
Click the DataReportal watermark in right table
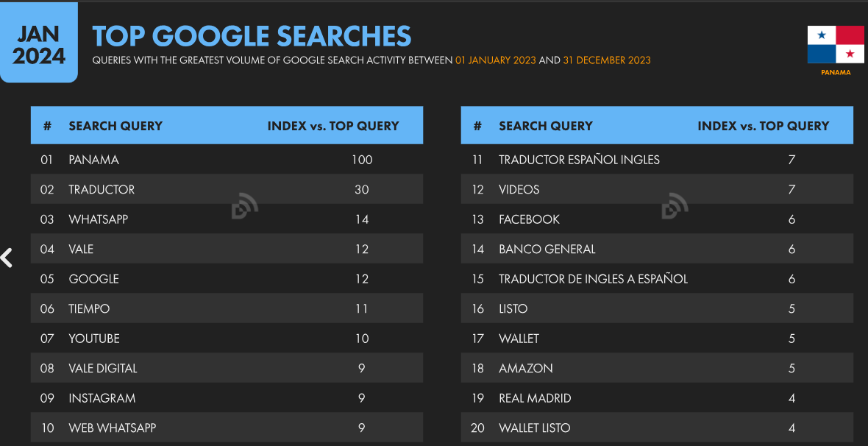click(x=675, y=205)
